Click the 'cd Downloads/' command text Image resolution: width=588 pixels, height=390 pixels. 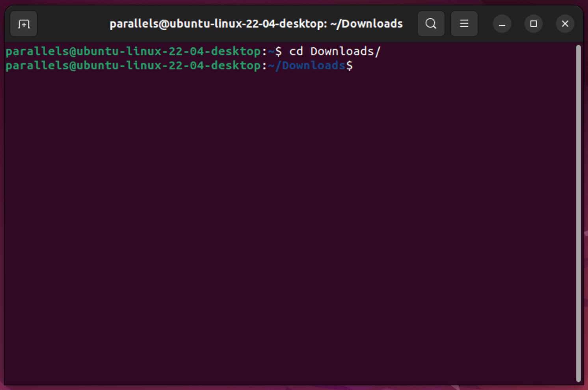tap(335, 51)
